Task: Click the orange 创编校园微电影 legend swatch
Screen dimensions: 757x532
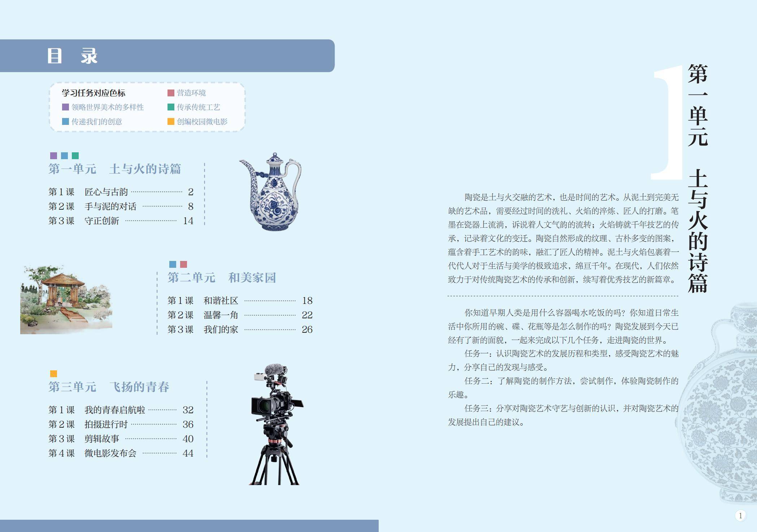Action: 171,122
